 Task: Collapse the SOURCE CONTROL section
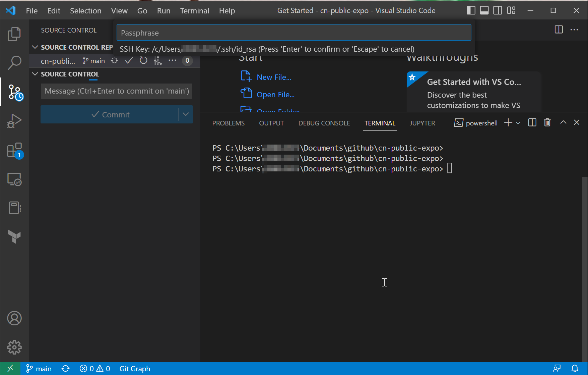click(x=35, y=74)
